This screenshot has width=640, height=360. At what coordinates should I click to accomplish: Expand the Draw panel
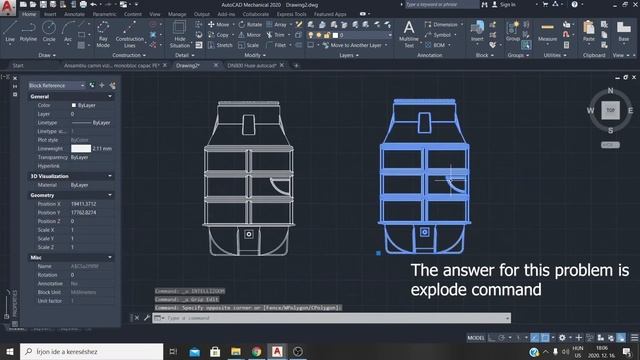pos(47,55)
